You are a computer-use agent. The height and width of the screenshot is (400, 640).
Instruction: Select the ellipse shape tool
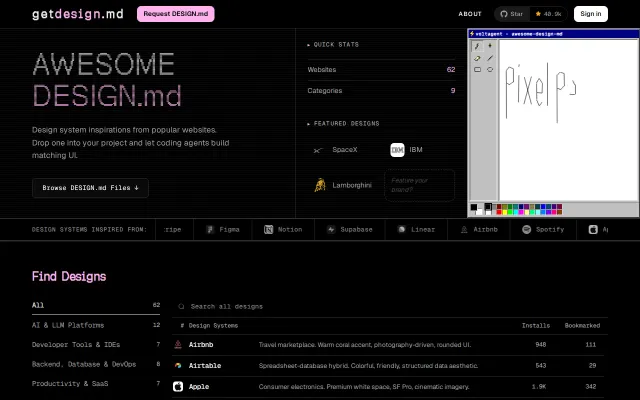(490, 70)
